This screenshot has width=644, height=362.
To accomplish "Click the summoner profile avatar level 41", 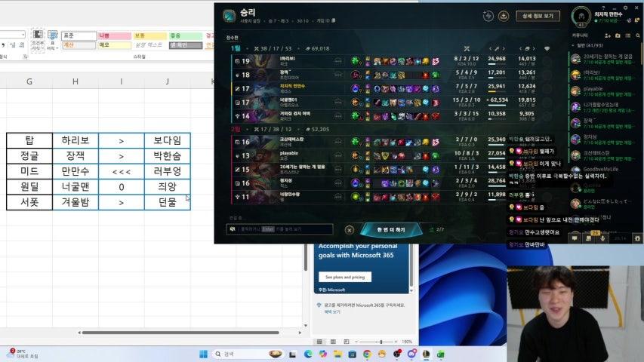I will [581, 17].
